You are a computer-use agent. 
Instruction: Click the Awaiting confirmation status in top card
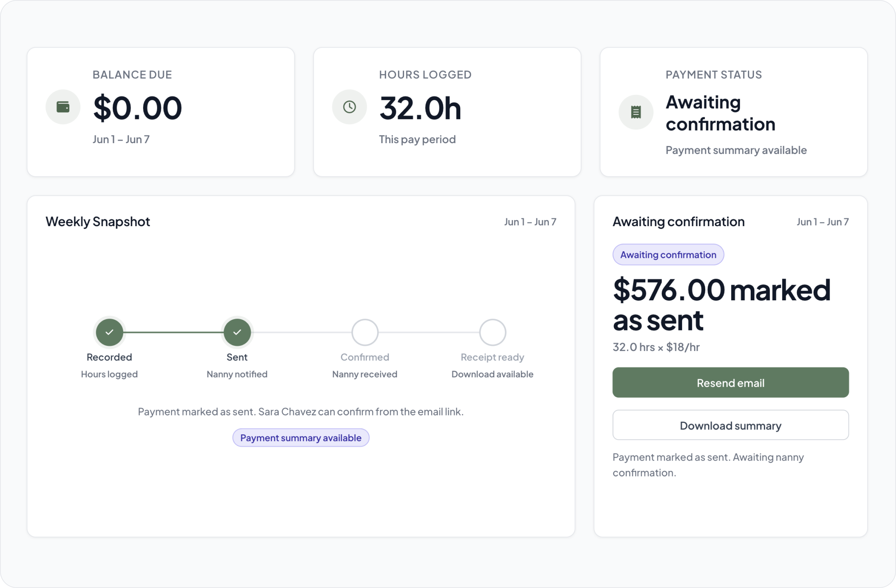[720, 113]
